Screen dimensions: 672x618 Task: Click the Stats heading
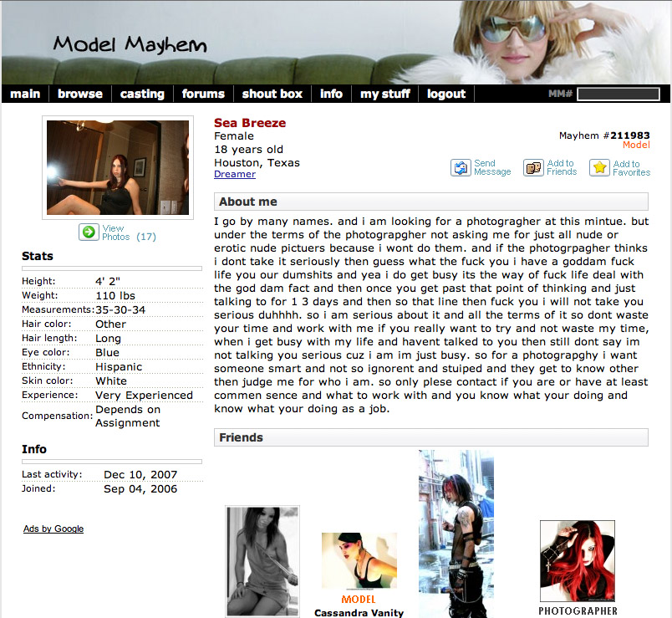(38, 256)
